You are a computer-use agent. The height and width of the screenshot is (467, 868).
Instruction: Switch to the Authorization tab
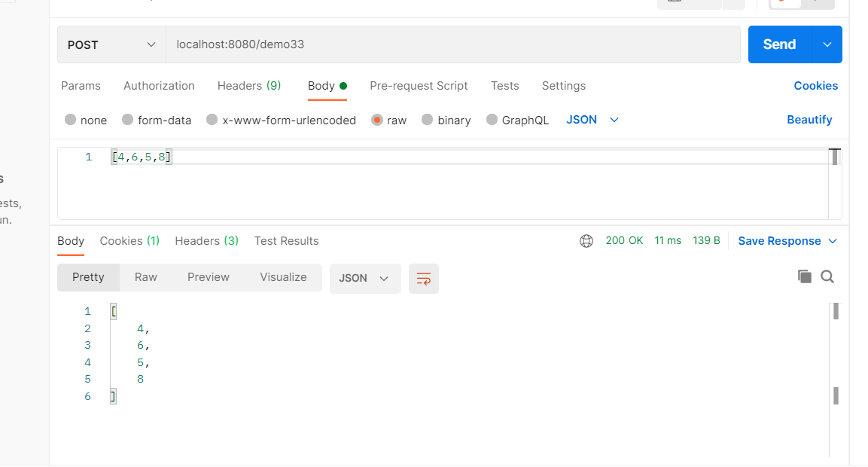[159, 86]
